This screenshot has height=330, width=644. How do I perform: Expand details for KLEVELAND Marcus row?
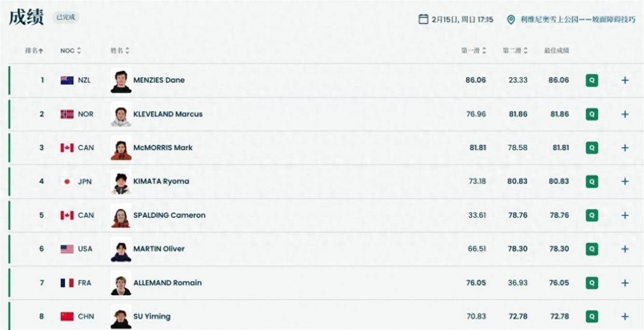(625, 114)
